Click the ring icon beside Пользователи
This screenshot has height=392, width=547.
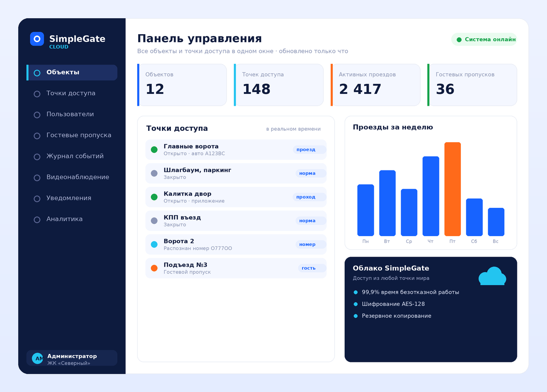pyautogui.click(x=37, y=115)
